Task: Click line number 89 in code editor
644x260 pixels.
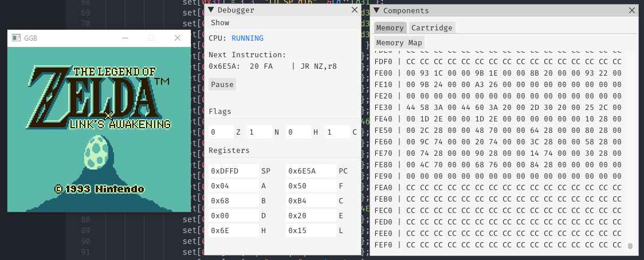Action: click(x=86, y=230)
